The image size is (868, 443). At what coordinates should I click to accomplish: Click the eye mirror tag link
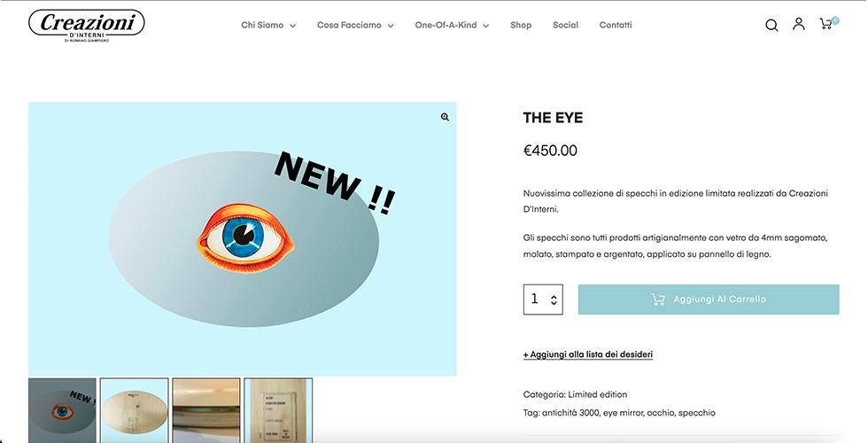pos(623,413)
